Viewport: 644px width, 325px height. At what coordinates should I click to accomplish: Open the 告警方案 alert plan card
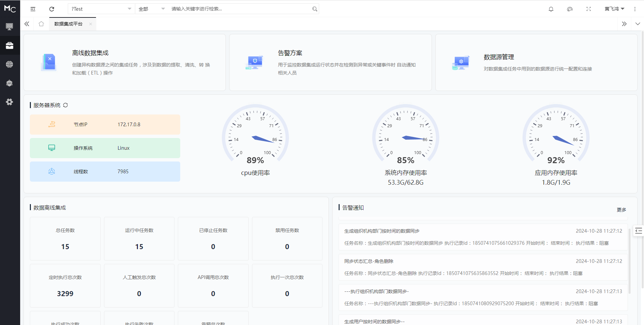[x=330, y=62]
